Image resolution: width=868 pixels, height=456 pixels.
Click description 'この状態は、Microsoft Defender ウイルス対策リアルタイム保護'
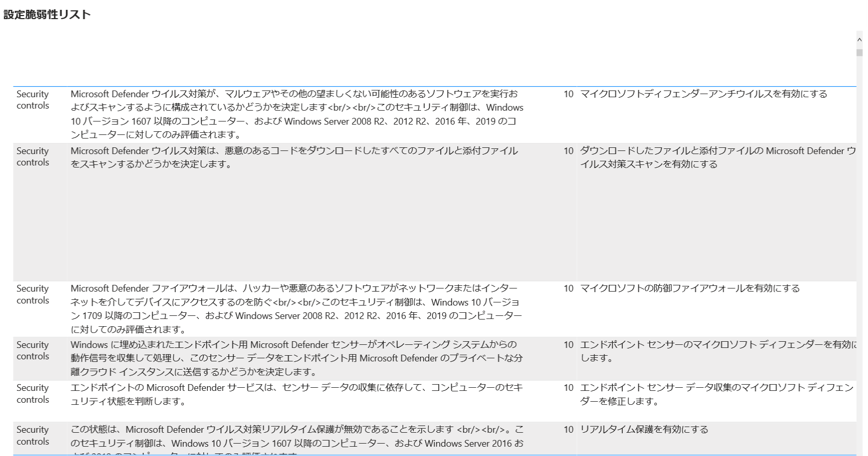point(297,439)
